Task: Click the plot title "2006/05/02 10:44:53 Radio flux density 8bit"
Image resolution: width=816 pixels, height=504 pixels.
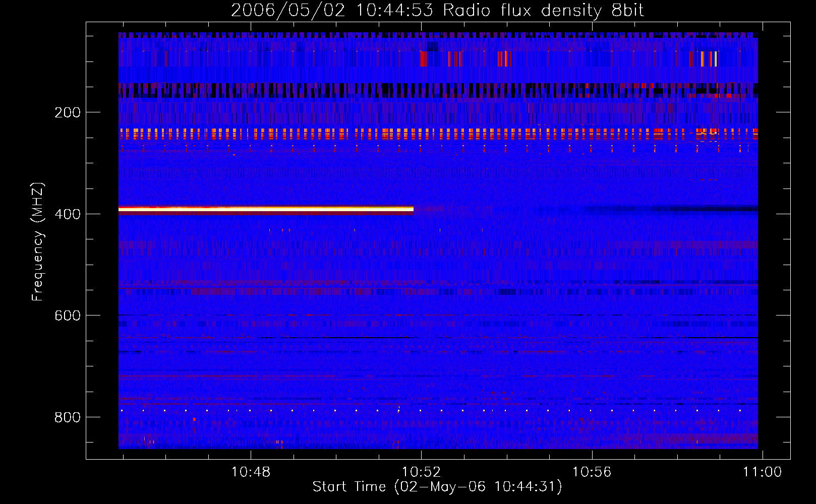Action: [438, 10]
